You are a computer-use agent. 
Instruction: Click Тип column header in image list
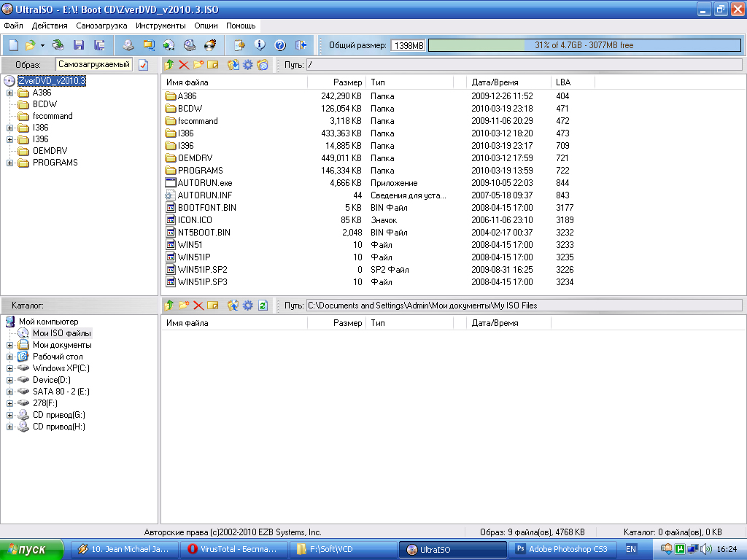(410, 82)
